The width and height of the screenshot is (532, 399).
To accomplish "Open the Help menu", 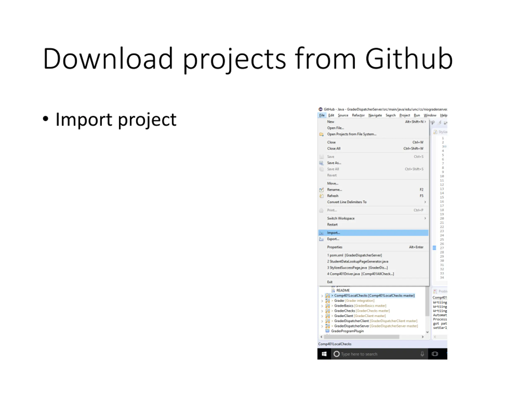I will click(x=444, y=115).
